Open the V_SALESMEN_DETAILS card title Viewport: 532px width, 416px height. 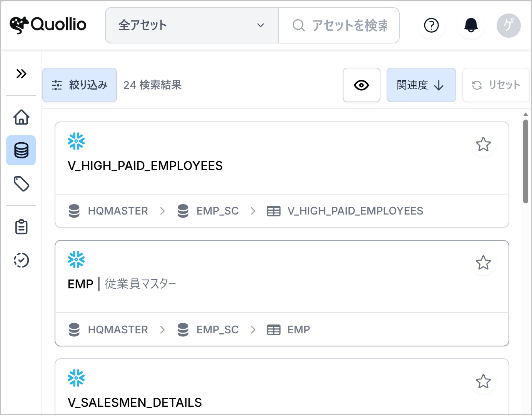point(135,403)
